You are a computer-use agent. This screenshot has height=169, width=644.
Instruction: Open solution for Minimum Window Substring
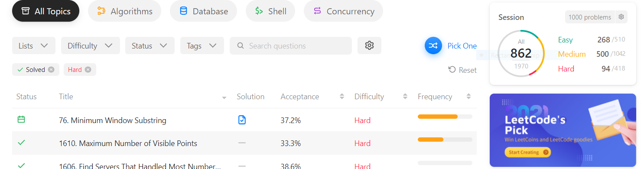click(x=242, y=120)
